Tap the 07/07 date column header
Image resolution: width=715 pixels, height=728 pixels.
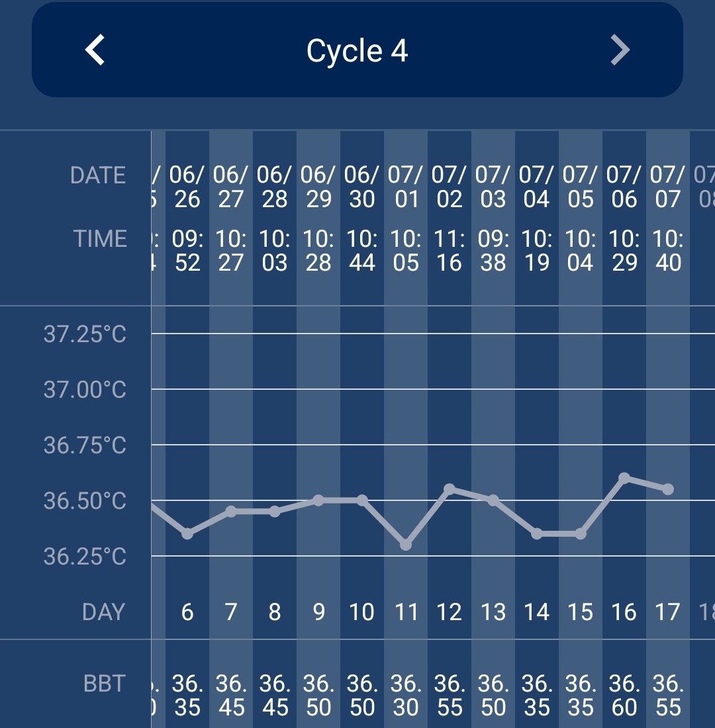tap(668, 187)
